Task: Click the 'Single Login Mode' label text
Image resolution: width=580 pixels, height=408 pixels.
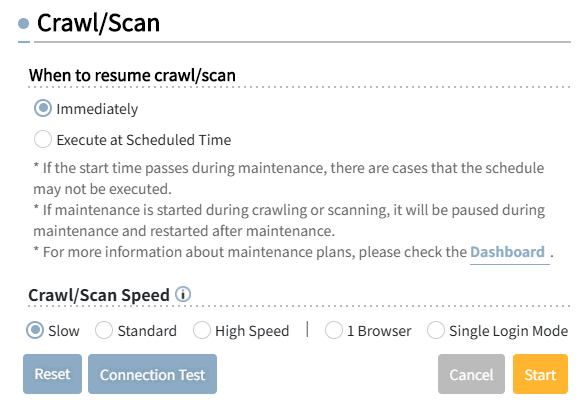Action: (509, 331)
